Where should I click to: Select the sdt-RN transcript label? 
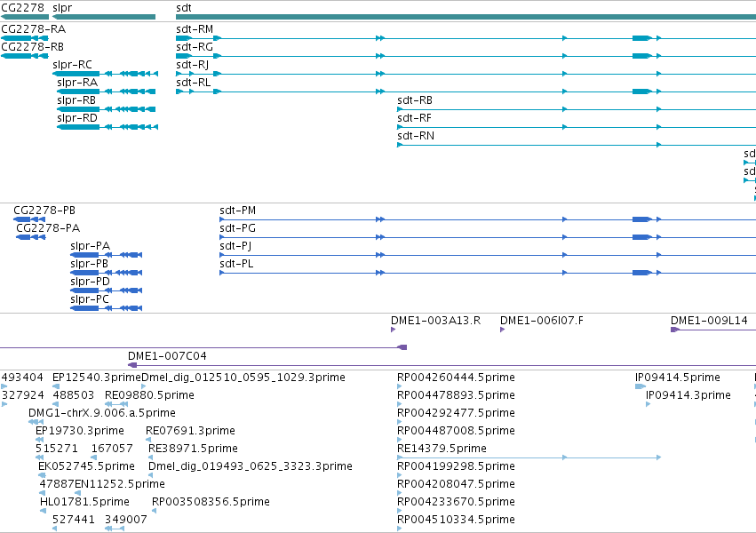click(x=416, y=136)
